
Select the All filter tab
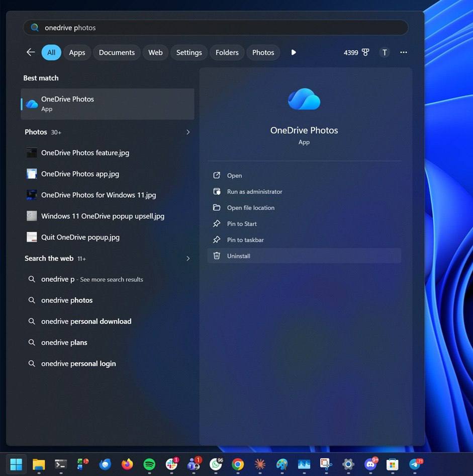tap(51, 52)
